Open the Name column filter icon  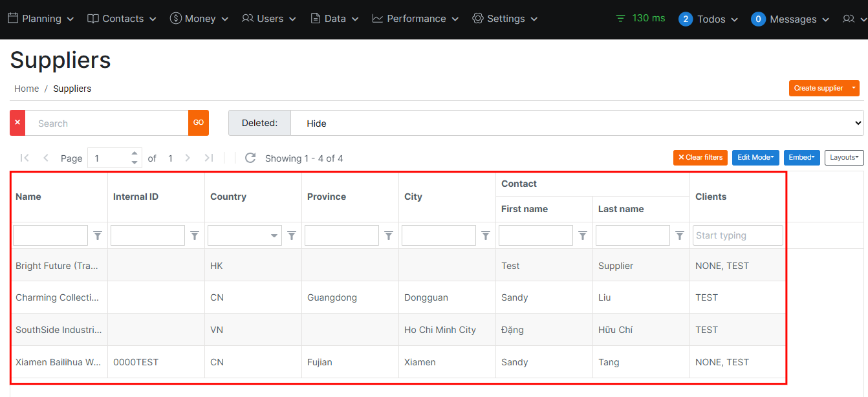click(x=98, y=236)
